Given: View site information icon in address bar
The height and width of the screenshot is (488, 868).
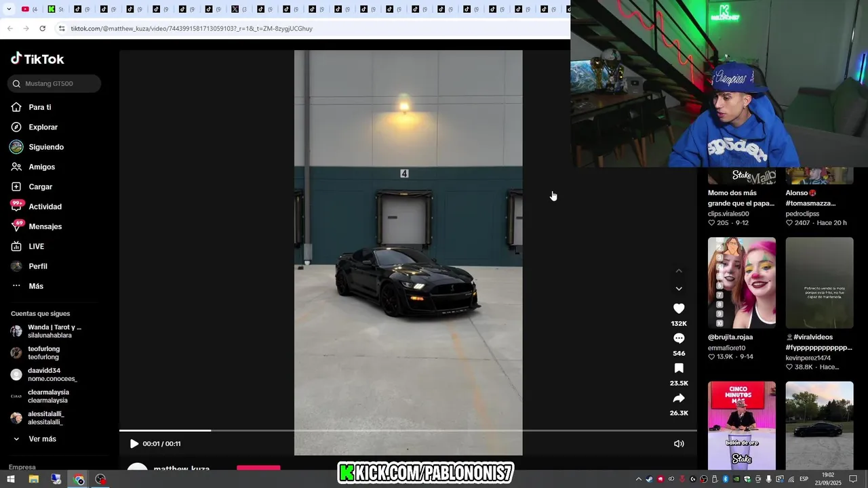Looking at the screenshot, I should point(62,28).
